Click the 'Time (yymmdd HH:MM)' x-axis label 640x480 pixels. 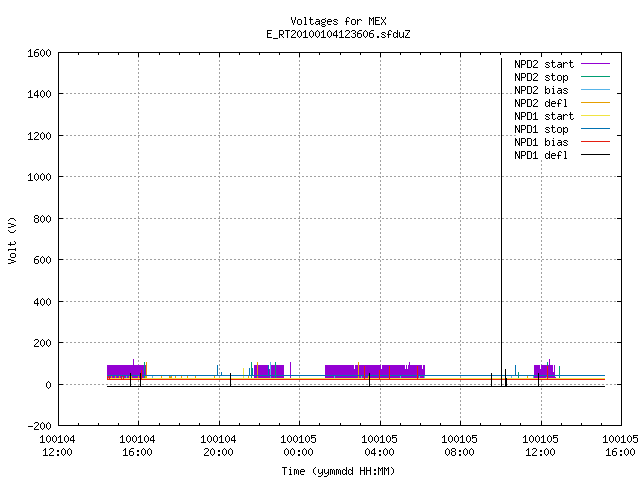point(338,471)
